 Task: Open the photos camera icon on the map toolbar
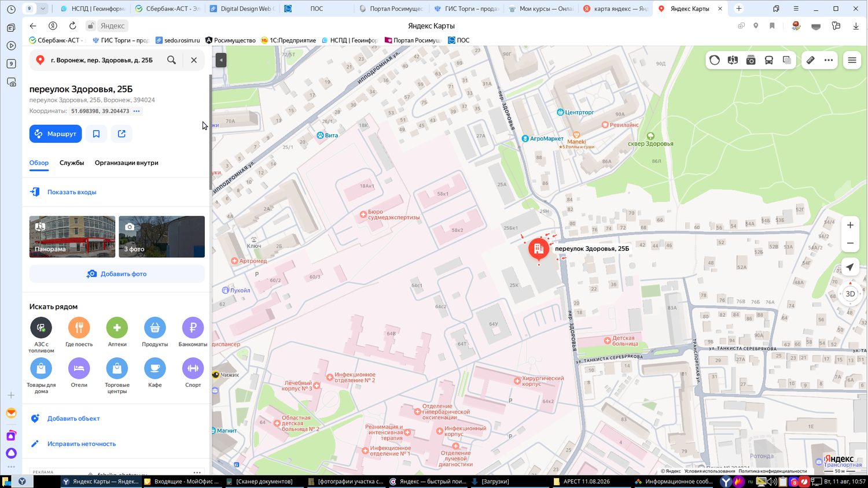click(x=751, y=60)
